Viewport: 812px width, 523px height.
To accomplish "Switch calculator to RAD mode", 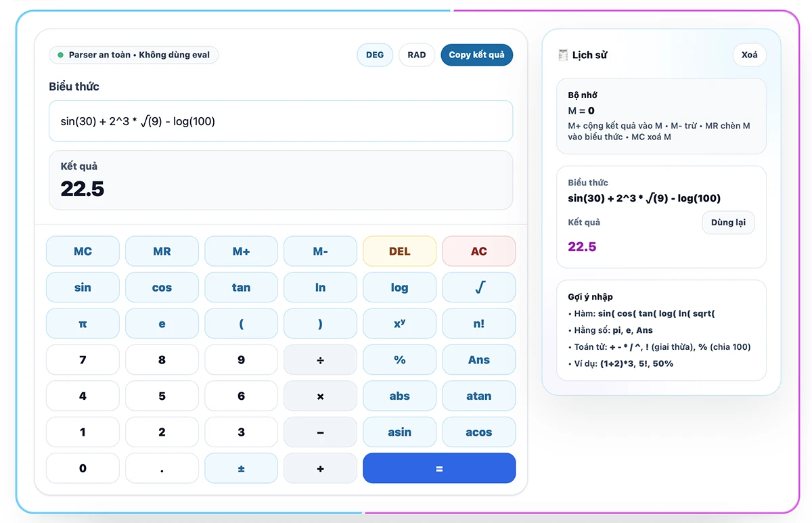I will tap(416, 55).
